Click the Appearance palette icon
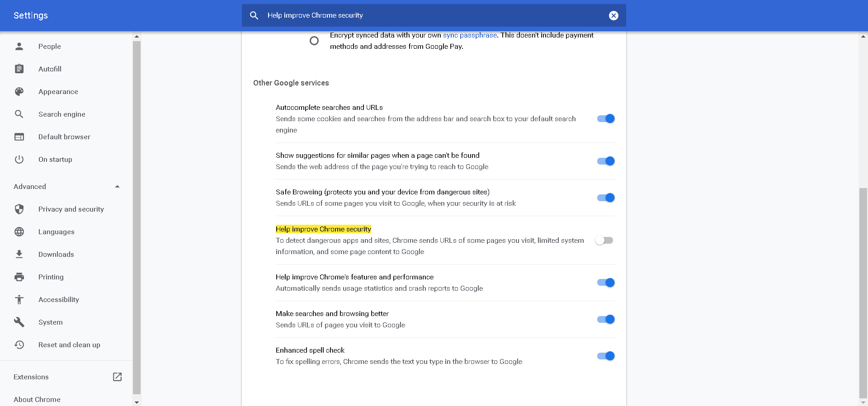This screenshot has width=868, height=406. (x=19, y=91)
